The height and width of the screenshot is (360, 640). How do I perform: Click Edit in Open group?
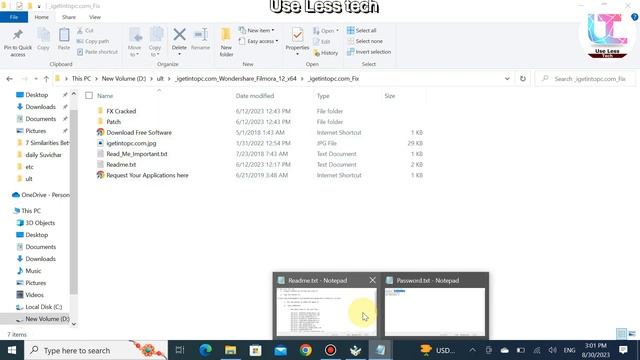[x=322, y=42]
